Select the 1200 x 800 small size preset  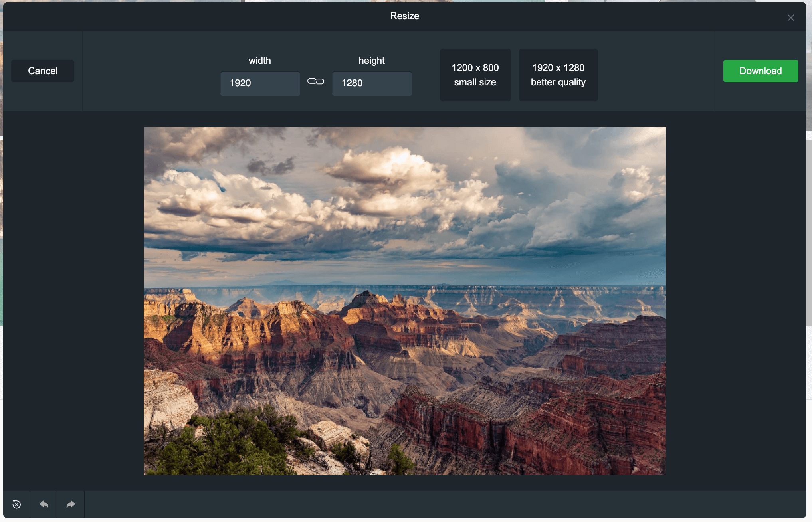pos(475,75)
